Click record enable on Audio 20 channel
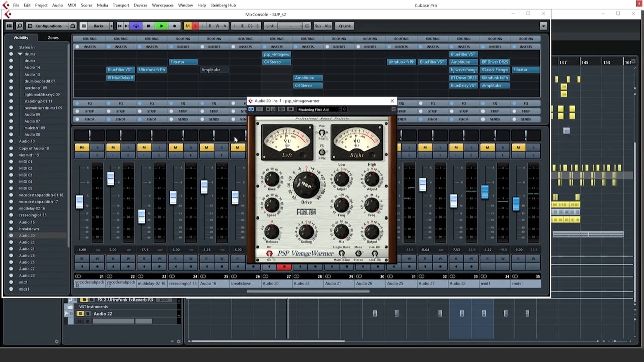This screenshot has width=644, height=362. [x=284, y=267]
